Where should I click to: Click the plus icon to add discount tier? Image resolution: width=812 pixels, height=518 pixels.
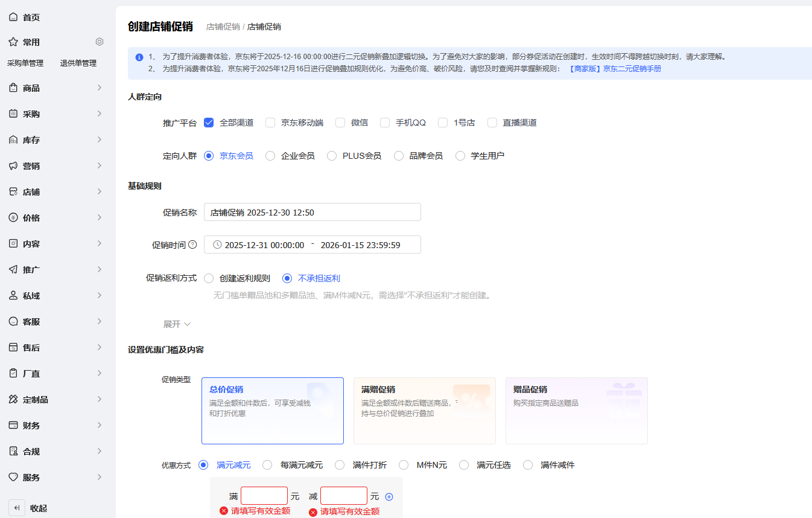click(x=389, y=497)
